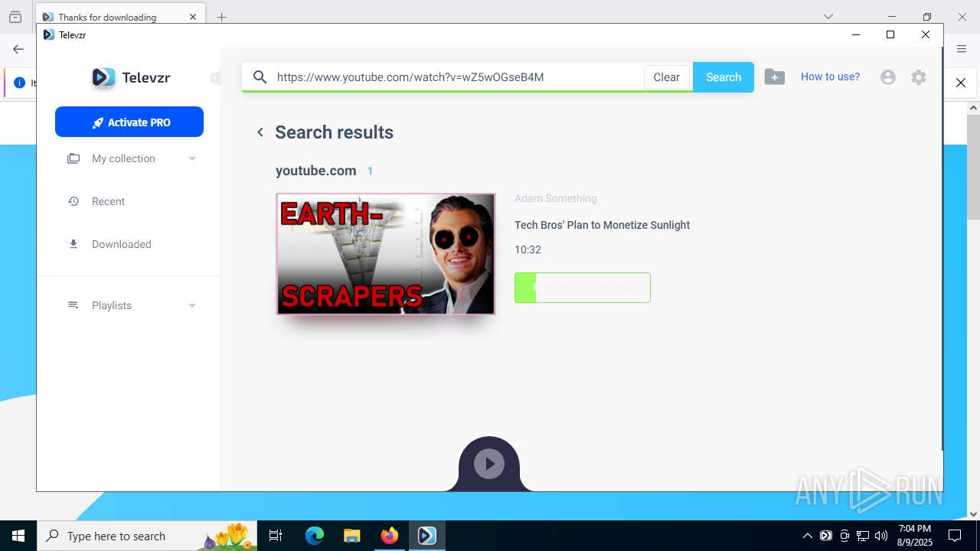980x551 pixels.
Task: Open the How to use? link
Action: click(x=830, y=77)
